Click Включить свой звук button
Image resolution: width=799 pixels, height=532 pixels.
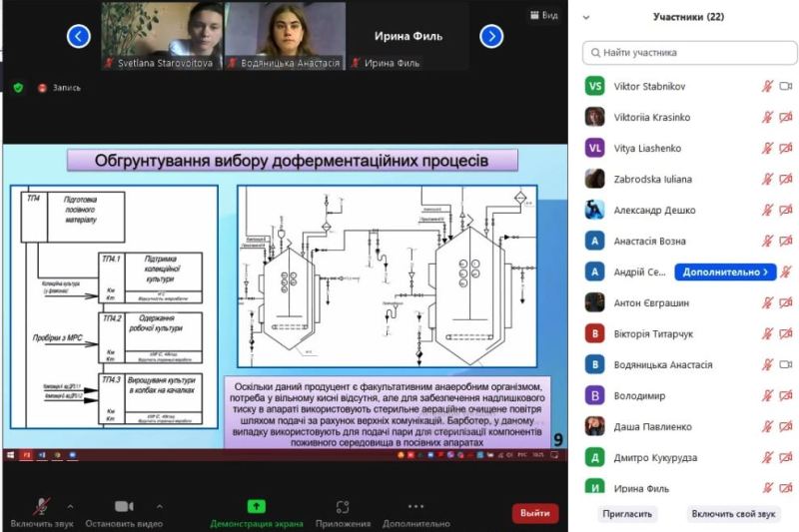(733, 514)
